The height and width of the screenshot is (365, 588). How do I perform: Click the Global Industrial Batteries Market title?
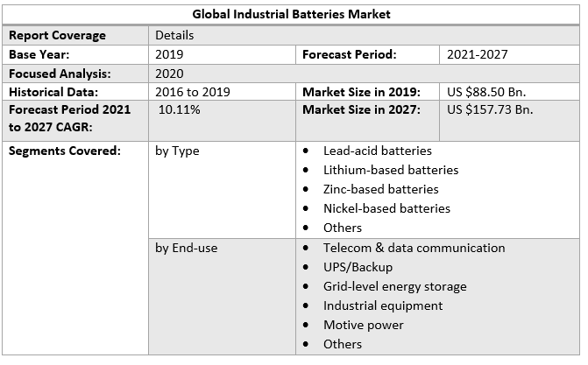tap(294, 14)
